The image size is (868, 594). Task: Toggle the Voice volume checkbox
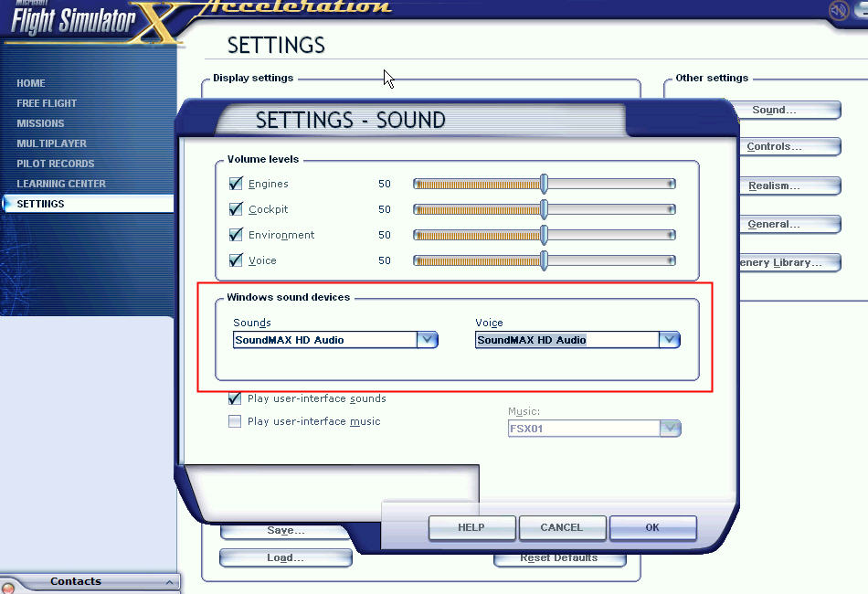point(236,260)
